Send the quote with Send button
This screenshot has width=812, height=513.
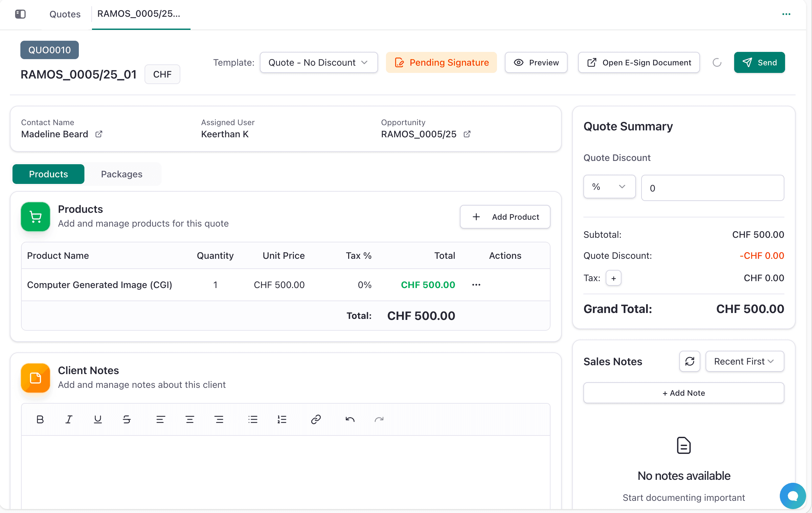[x=759, y=62]
